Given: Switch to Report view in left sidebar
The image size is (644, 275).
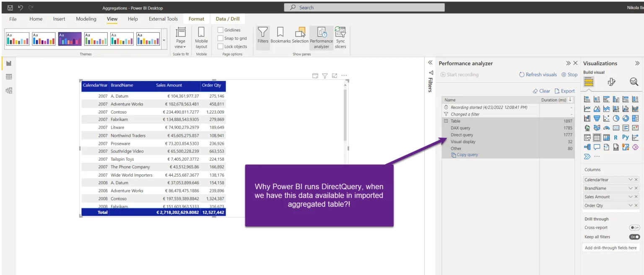Looking at the screenshot, I should tap(9, 64).
